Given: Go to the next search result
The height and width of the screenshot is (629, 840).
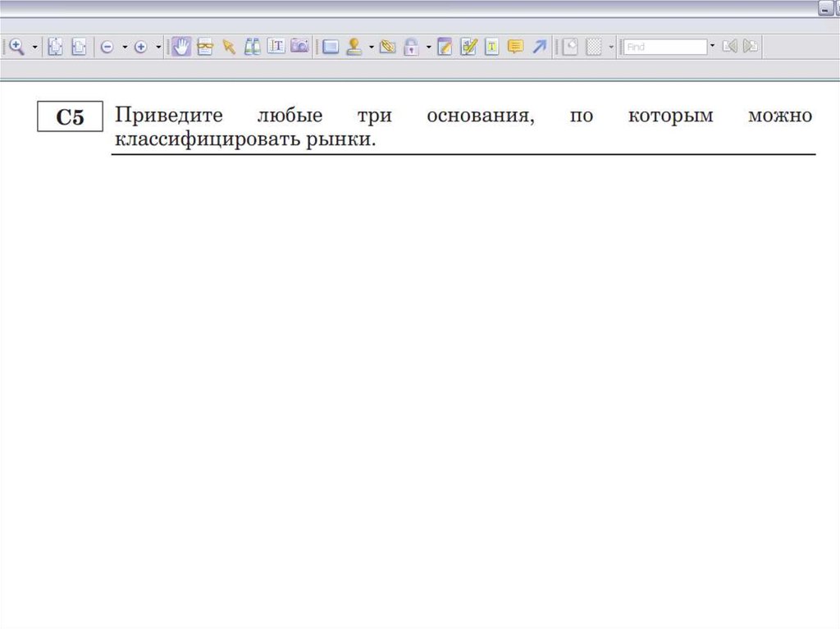Looking at the screenshot, I should pos(750,47).
